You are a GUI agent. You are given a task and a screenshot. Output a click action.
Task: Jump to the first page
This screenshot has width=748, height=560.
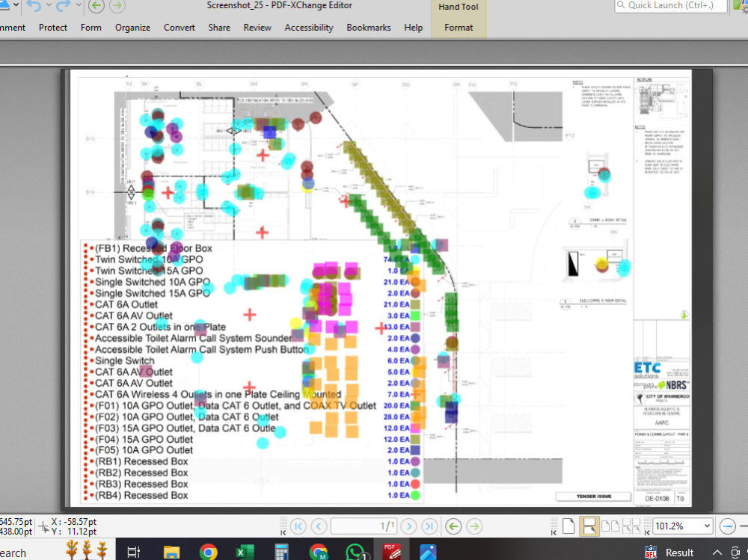click(298, 526)
